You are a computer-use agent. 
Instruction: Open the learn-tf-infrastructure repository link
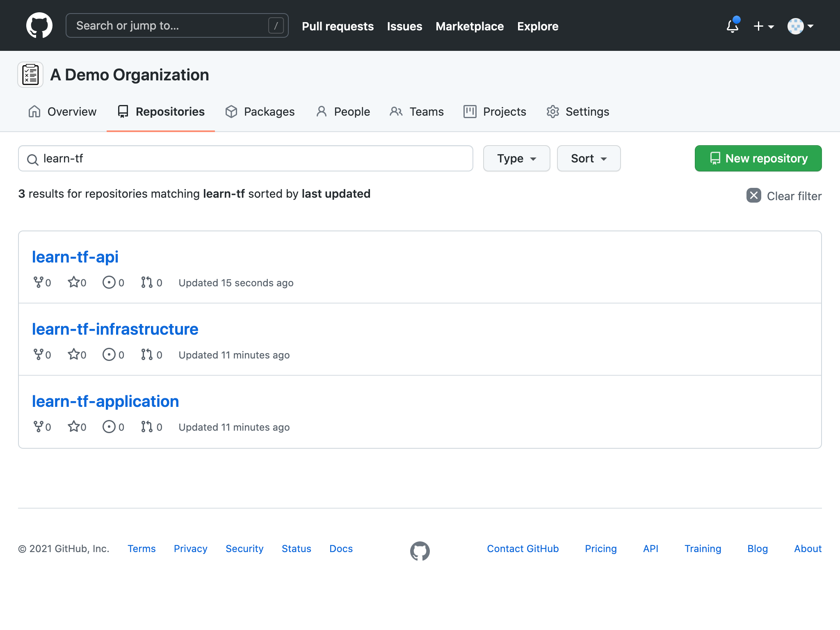pos(115,329)
